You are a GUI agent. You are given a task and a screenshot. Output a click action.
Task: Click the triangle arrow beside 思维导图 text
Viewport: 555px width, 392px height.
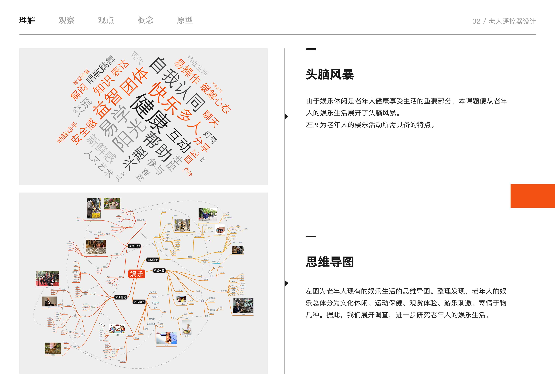tap(287, 283)
